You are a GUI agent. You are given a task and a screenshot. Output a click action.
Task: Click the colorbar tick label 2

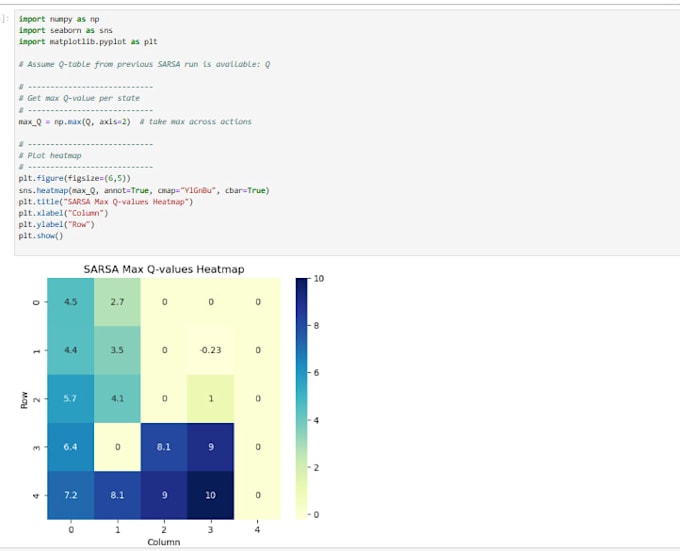point(316,468)
